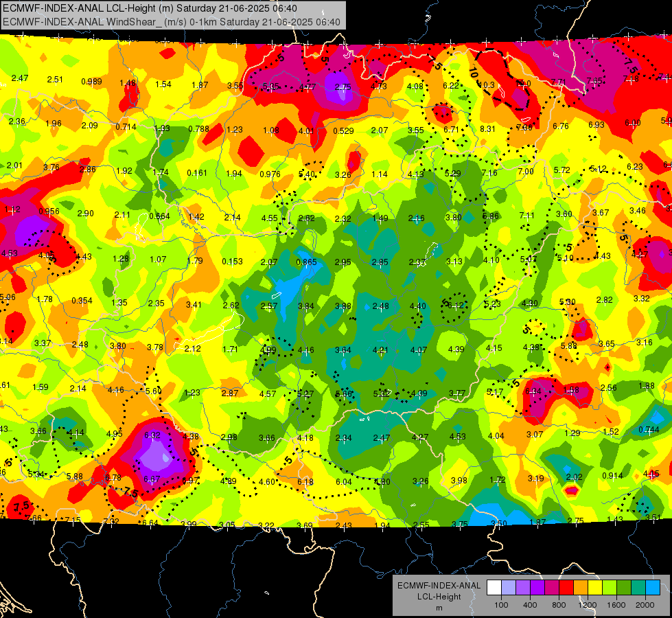Select the light lavender legend swatch
Viewport: 672px width, 618px height.
(509, 588)
